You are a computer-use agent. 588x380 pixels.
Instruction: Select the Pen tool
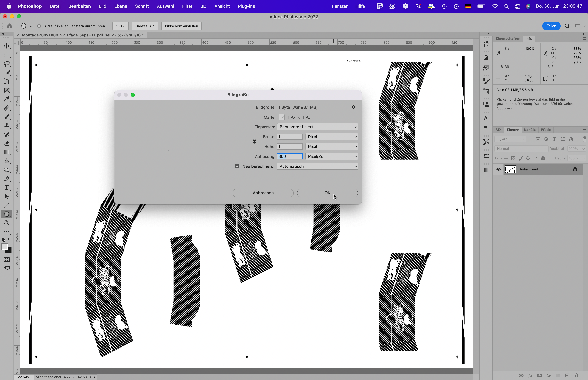[x=7, y=179]
